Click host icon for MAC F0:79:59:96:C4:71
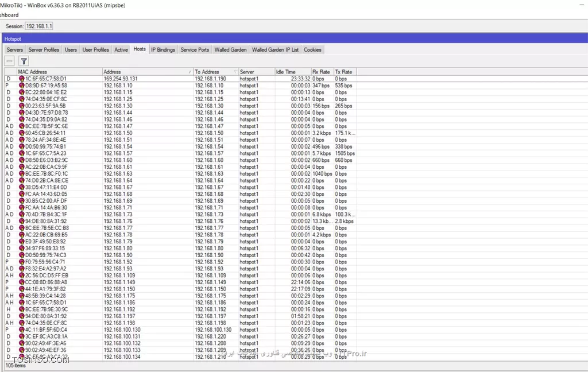 pos(21,262)
